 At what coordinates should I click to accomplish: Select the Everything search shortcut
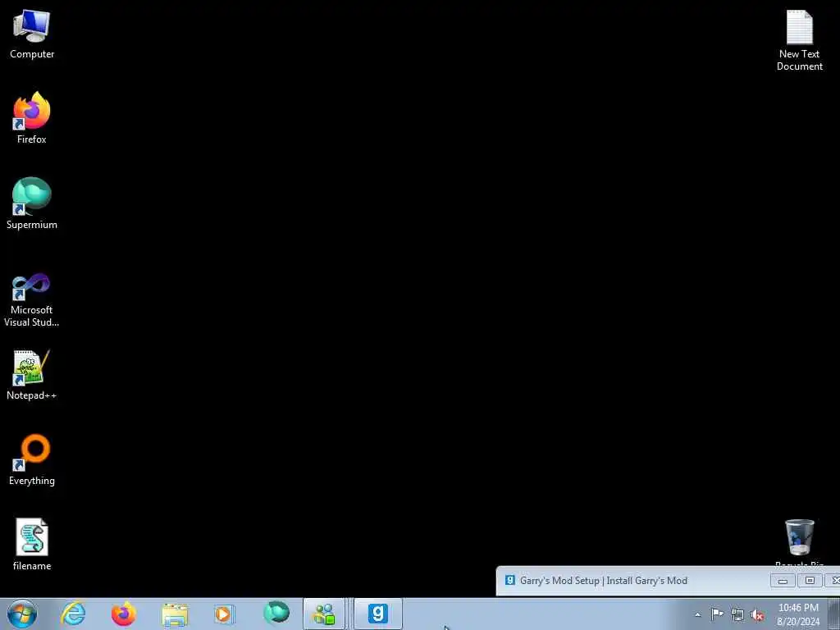click(x=32, y=459)
